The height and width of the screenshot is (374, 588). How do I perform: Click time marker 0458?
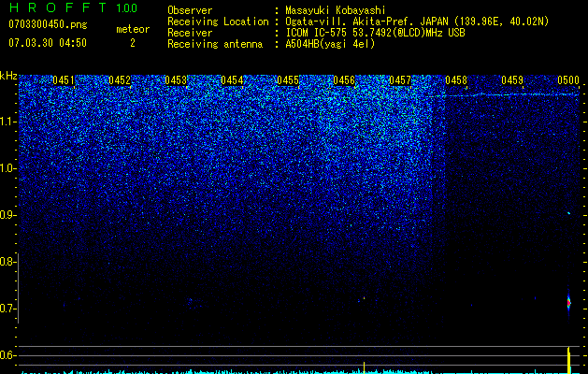pos(456,80)
